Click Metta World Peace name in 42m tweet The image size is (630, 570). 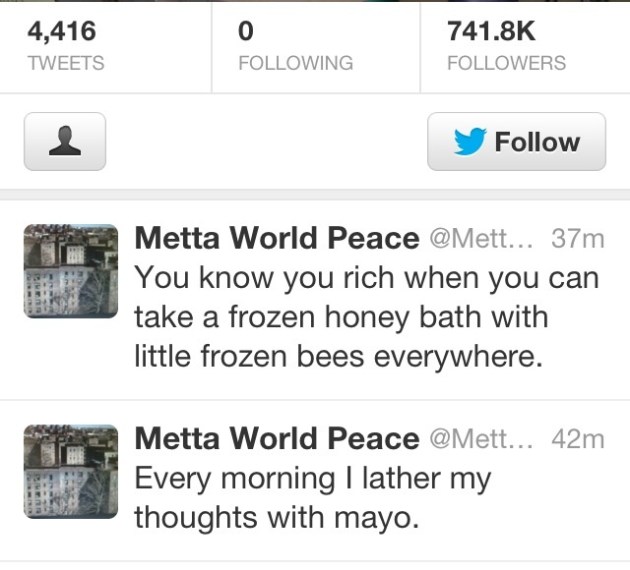(x=276, y=439)
